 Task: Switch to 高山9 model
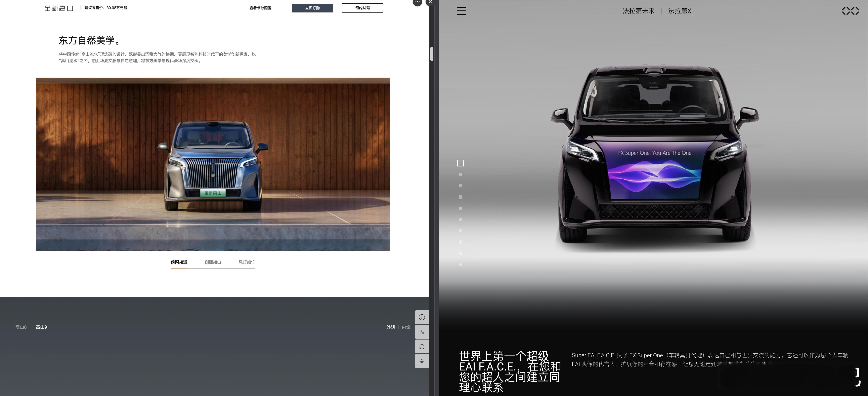[41, 327]
